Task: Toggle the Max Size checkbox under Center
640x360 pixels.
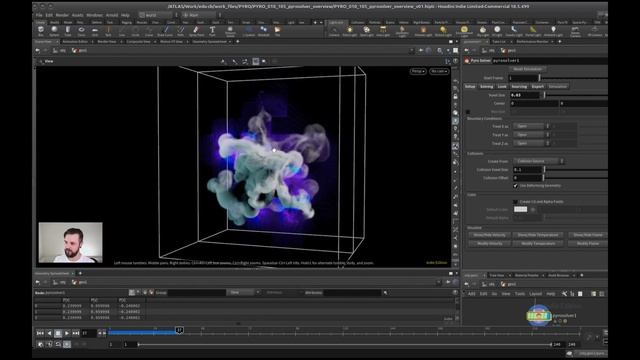Action: [468, 111]
